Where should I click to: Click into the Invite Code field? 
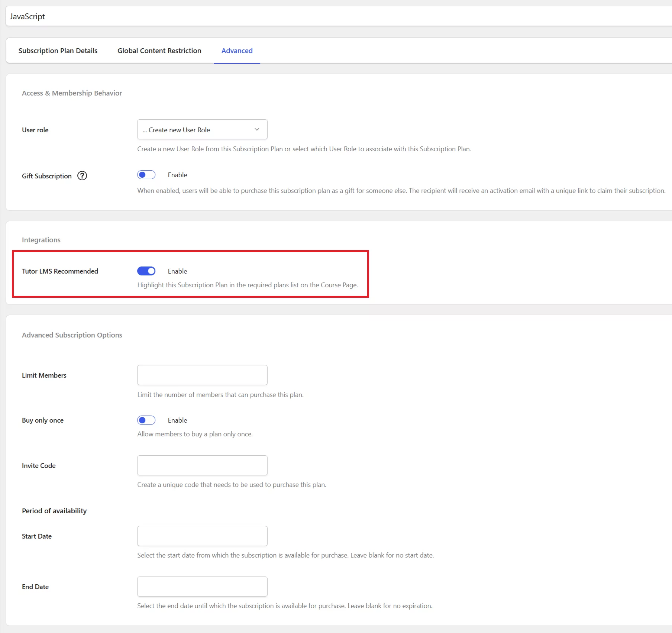202,465
